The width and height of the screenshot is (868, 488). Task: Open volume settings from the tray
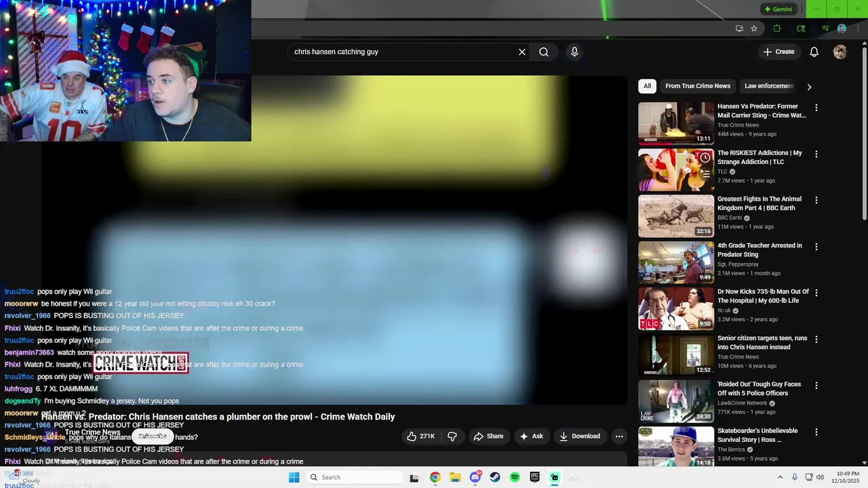pos(819,477)
